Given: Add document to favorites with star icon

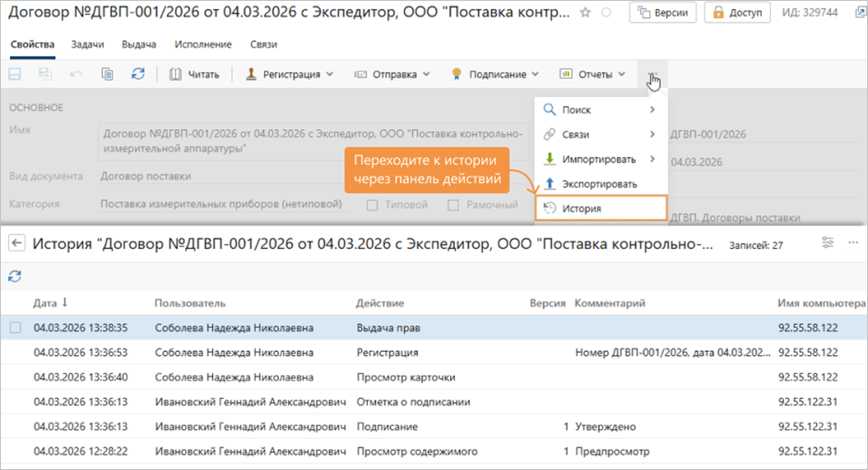Looking at the screenshot, I should 586,13.
